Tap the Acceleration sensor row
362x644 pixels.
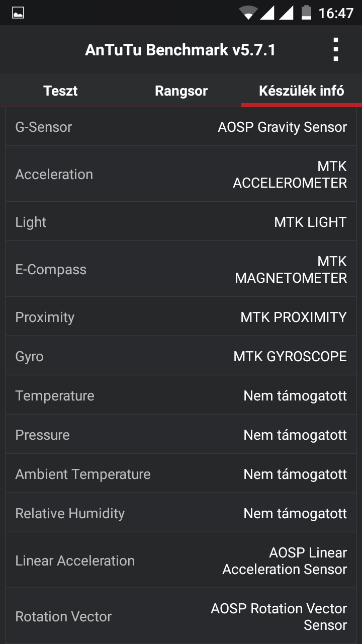pos(181,175)
